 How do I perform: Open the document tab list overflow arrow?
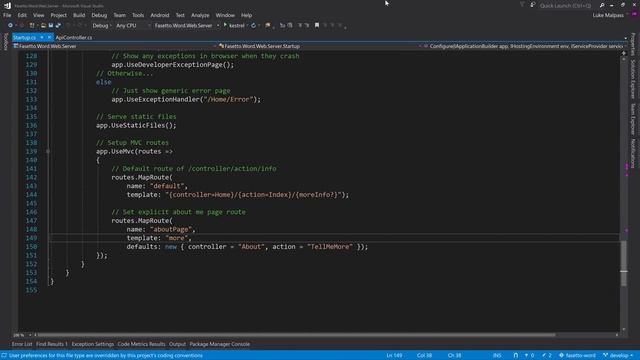pyautogui.click(x=626, y=38)
